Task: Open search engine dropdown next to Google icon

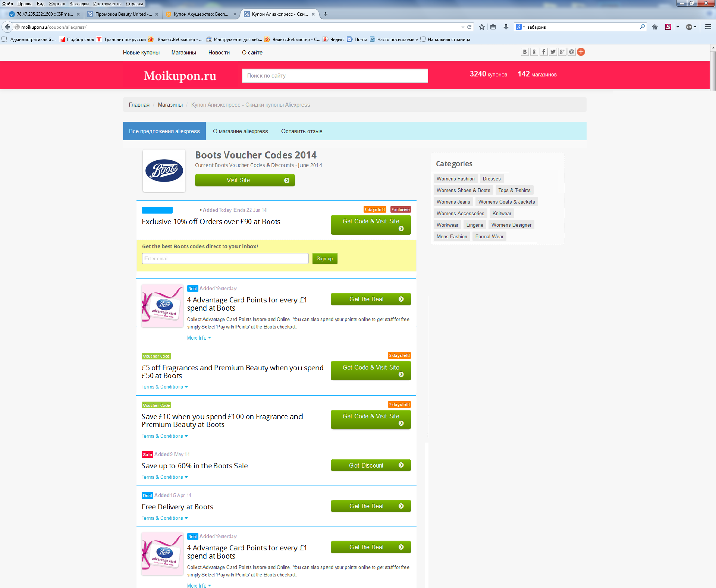Action: [x=524, y=27]
